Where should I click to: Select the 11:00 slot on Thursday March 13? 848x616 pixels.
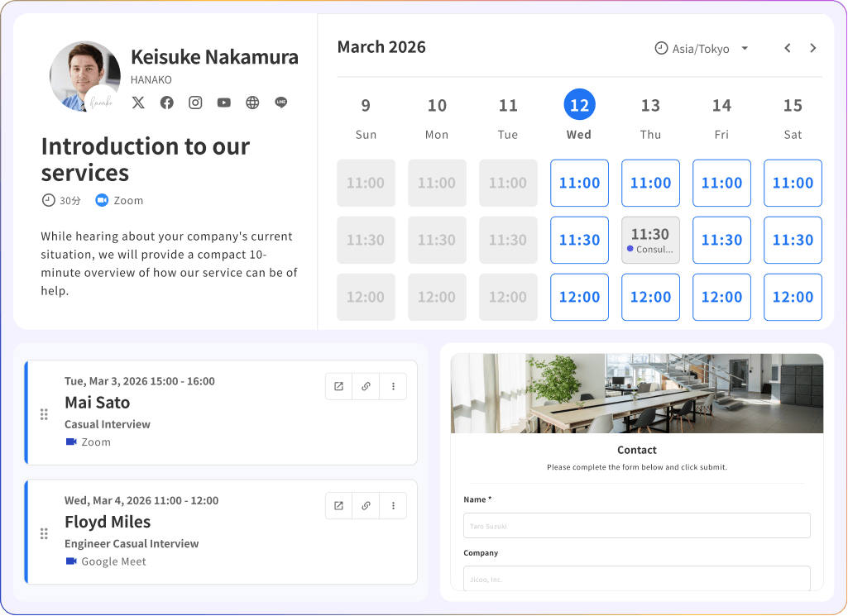tap(650, 183)
